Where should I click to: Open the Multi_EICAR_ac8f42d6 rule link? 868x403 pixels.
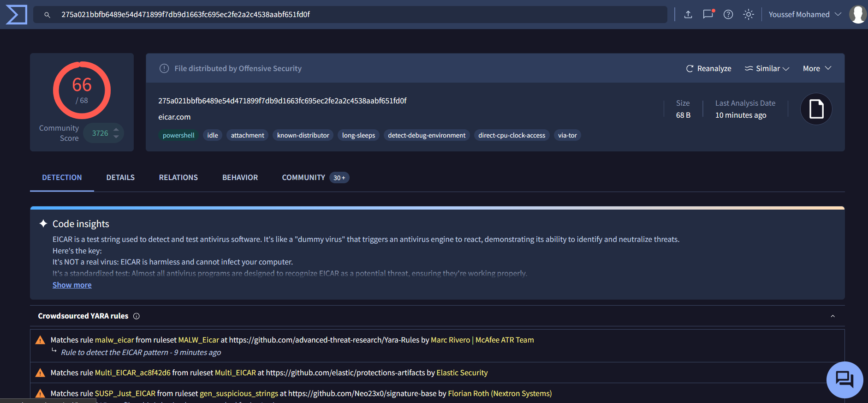133,373
